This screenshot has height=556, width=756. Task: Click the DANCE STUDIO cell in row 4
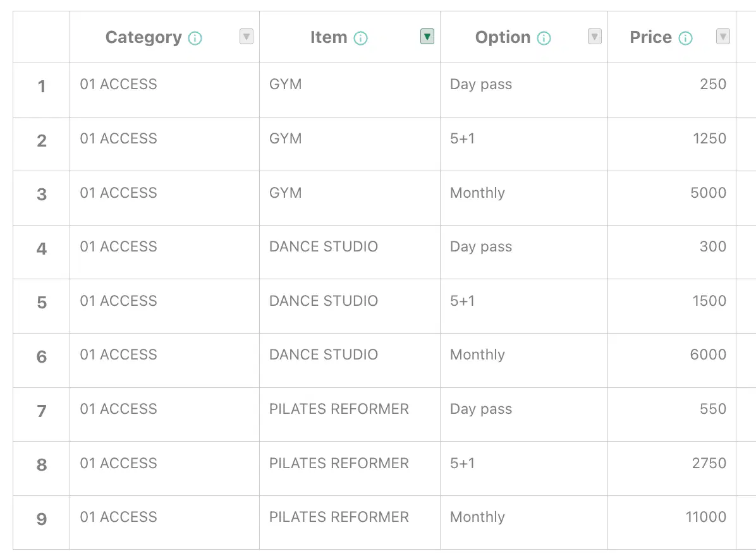click(350, 252)
